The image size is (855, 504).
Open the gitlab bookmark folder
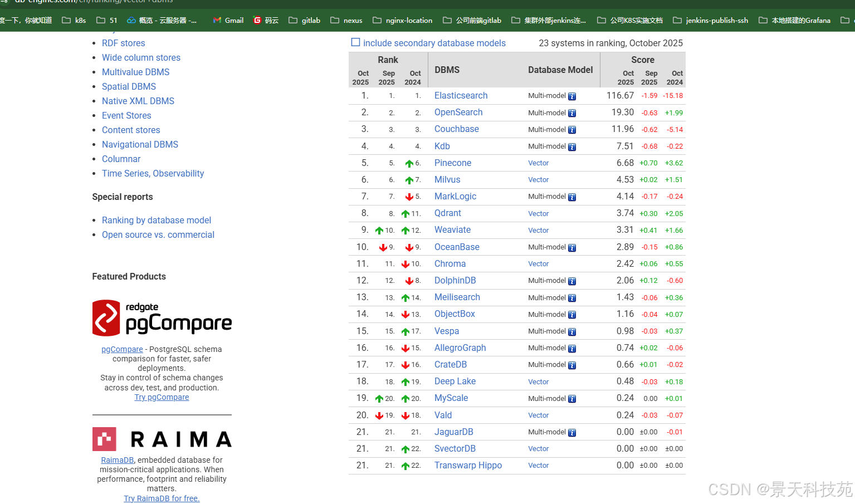pos(305,20)
